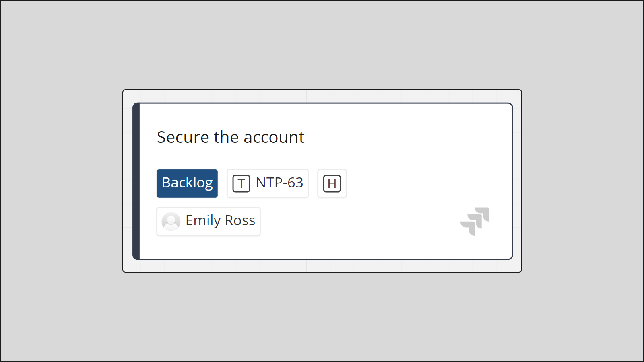Click the dark stripe on card's left edge

pos(136,181)
